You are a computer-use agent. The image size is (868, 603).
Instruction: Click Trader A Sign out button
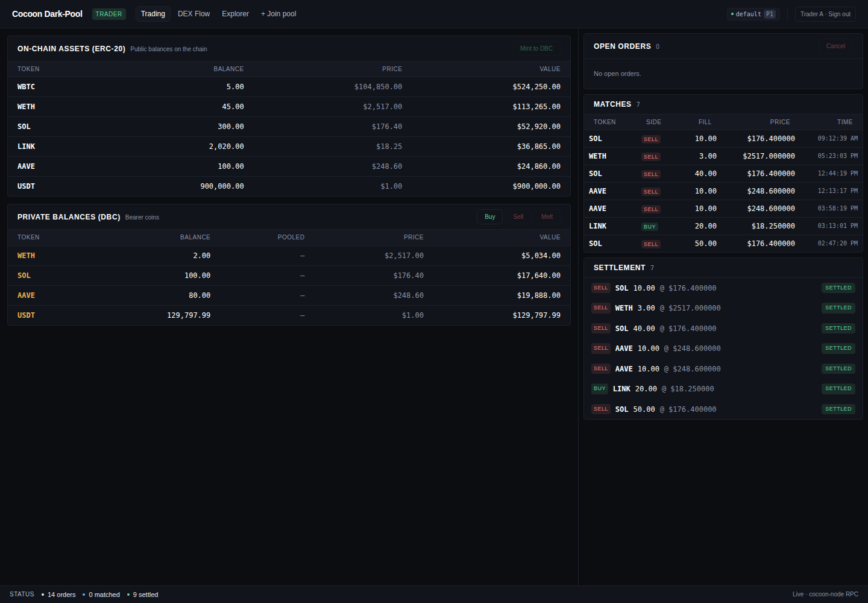point(825,14)
